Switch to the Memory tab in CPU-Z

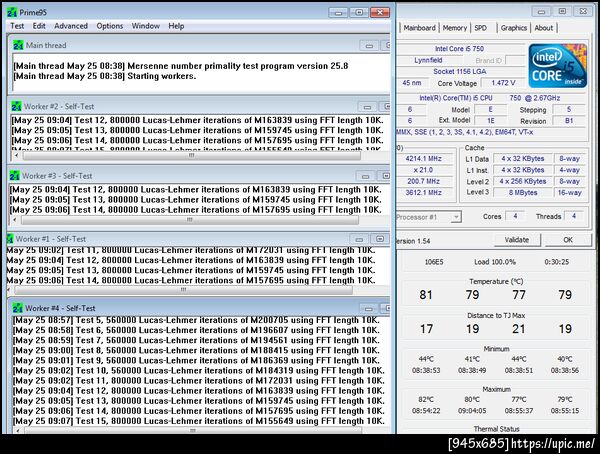pyautogui.click(x=455, y=28)
